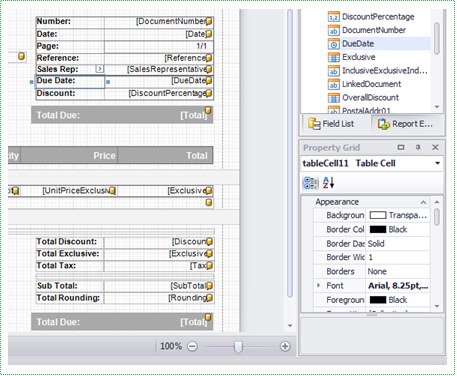
Task: Collapse the Appearance property category
Action: pyautogui.click(x=423, y=202)
